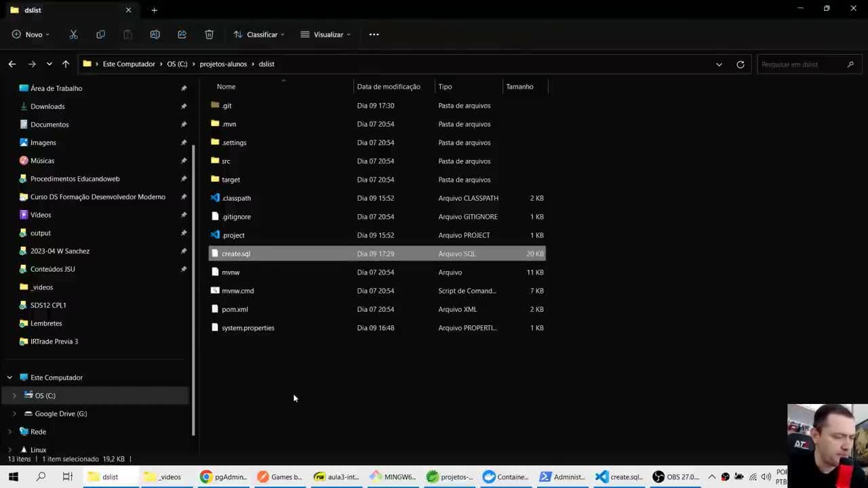868x488 pixels.
Task: Click the Delete trash icon
Action: coord(209,35)
